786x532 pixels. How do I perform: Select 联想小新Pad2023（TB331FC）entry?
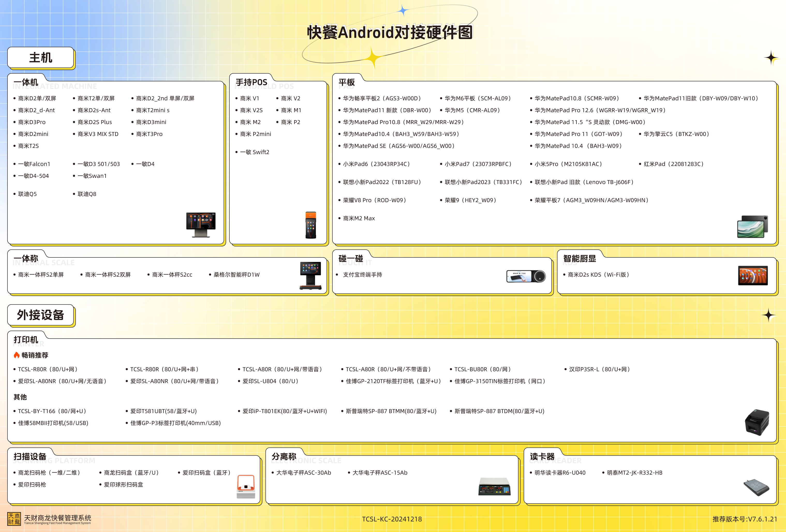point(485,182)
